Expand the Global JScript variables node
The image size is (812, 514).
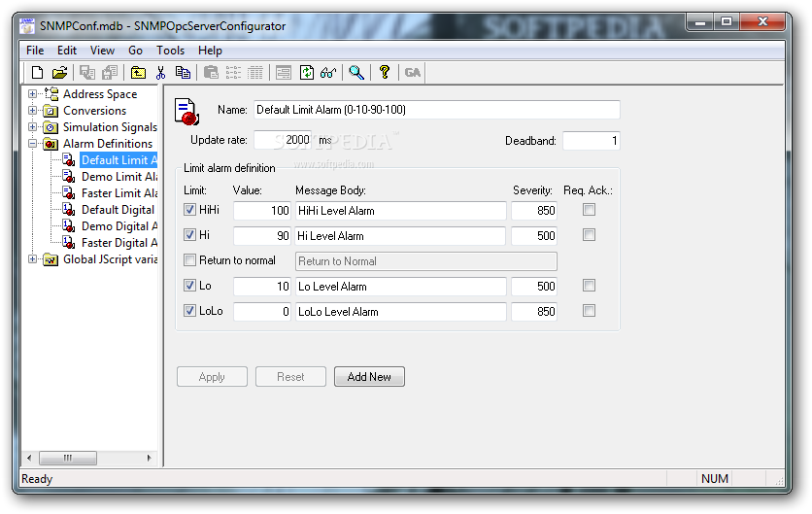point(33,259)
